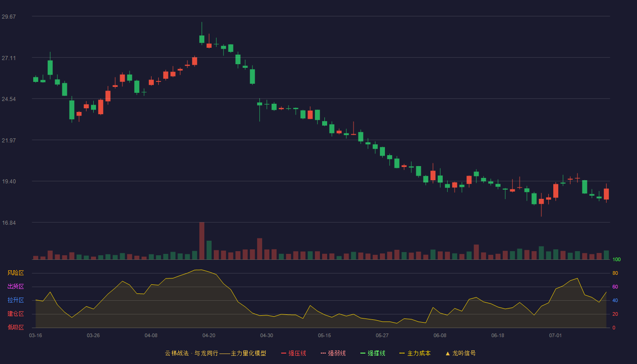Click the 龙吟信号 triangle legend icon

coord(448,353)
